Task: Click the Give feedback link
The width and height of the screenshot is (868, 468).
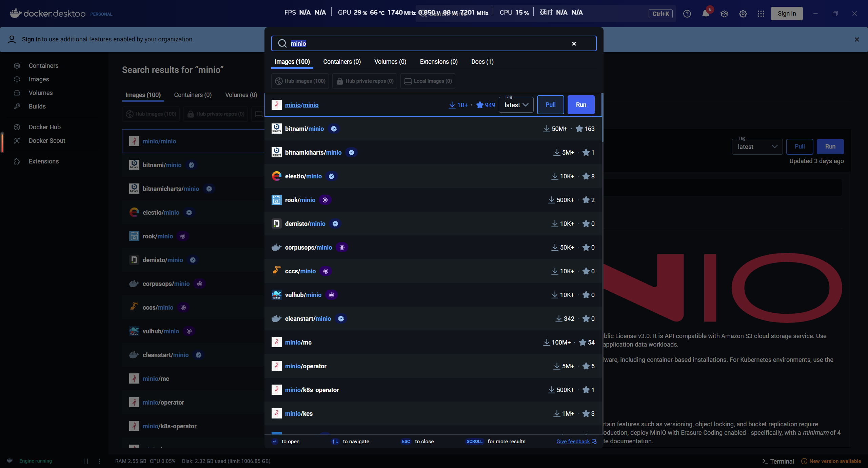Action: [573, 441]
